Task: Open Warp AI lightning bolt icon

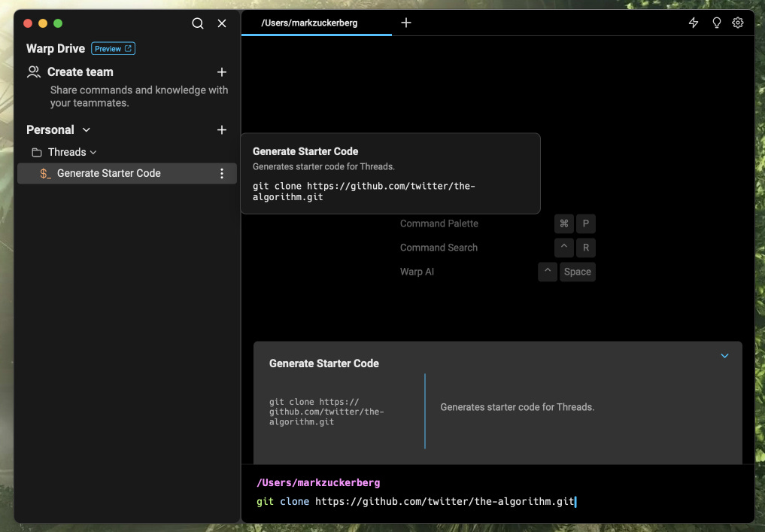Action: point(694,23)
